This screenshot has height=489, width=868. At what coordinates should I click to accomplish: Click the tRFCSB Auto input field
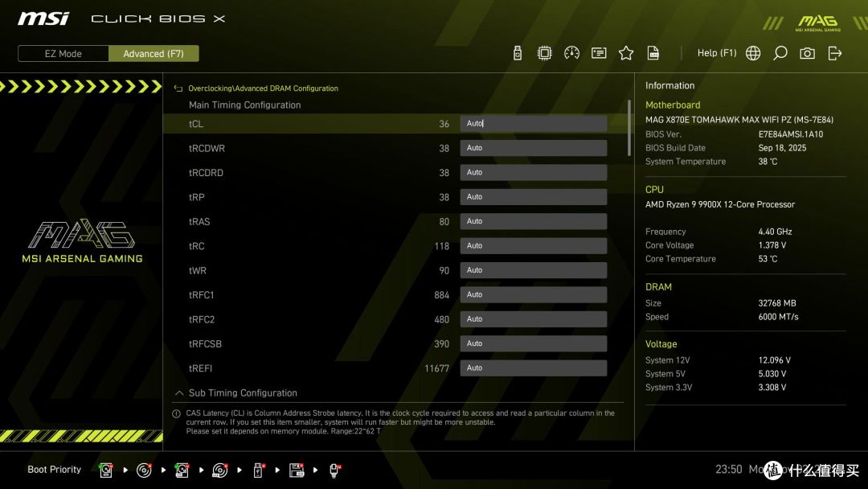point(533,343)
